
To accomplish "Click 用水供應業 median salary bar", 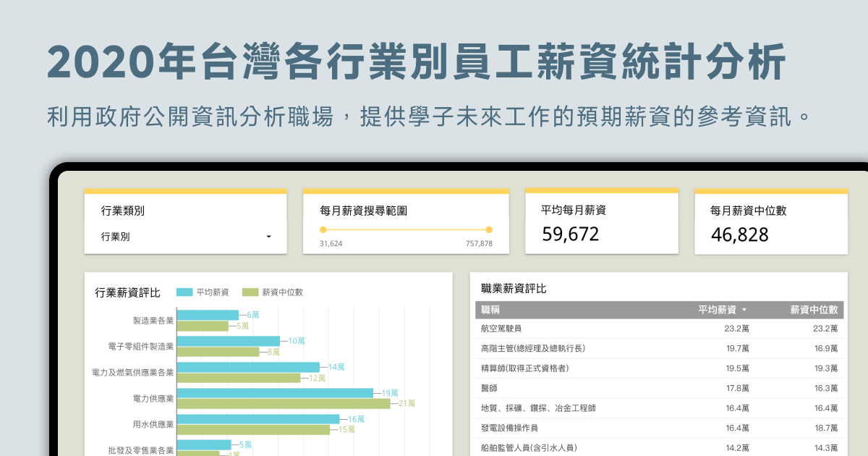I will tap(253, 430).
